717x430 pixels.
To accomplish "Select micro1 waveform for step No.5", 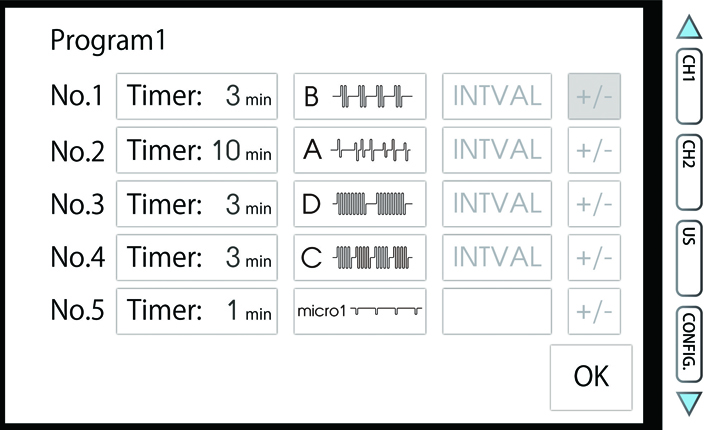I will click(x=360, y=312).
